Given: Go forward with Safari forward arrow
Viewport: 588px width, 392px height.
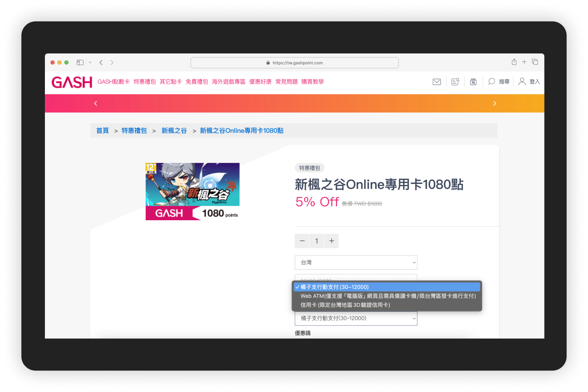Looking at the screenshot, I should pos(112,62).
